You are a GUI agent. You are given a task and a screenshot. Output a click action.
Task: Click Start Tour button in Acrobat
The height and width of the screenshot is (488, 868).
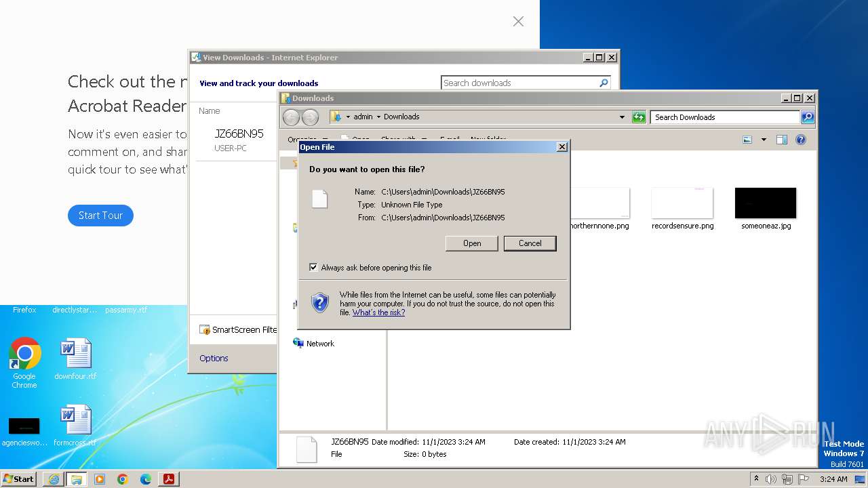(100, 216)
